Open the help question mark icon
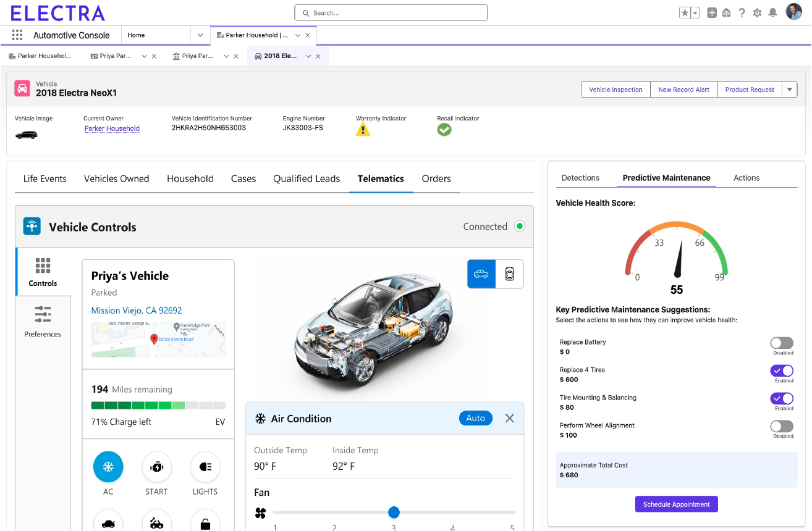Screen dimensions: 812x531 (742, 12)
